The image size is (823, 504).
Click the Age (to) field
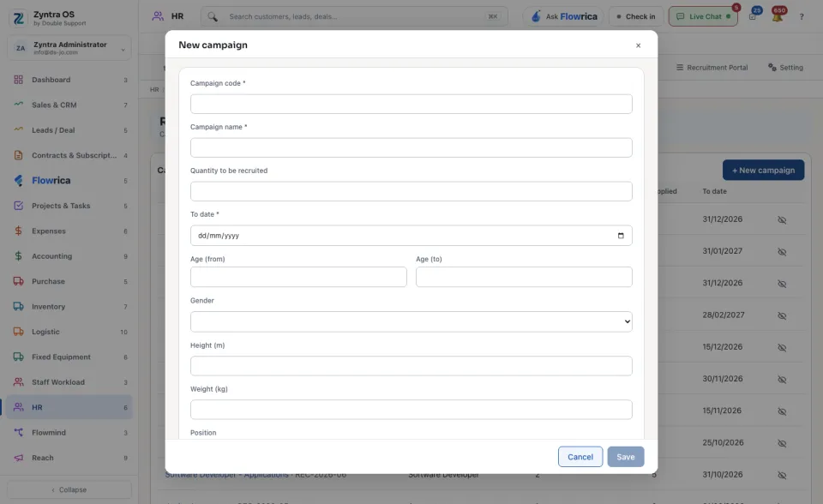[x=524, y=277]
